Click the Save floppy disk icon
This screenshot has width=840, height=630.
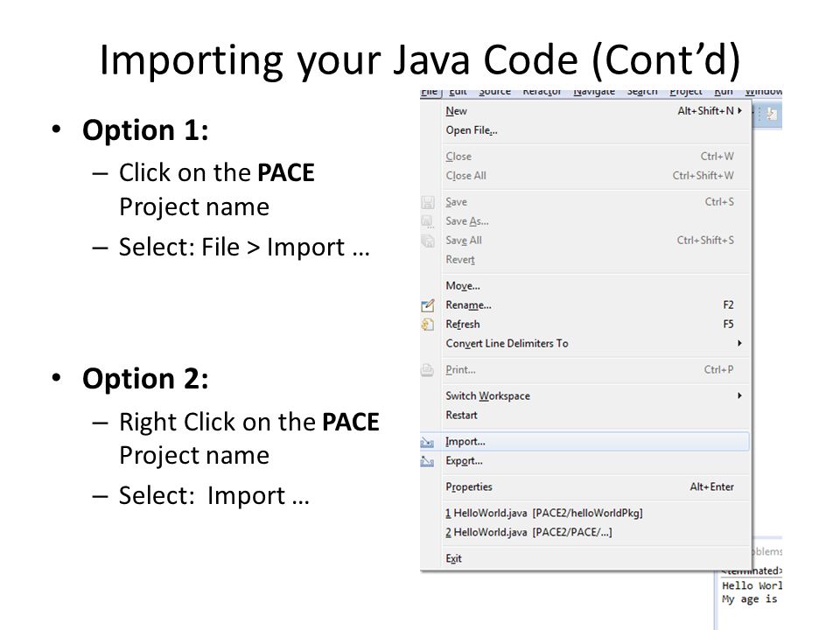pos(428,202)
